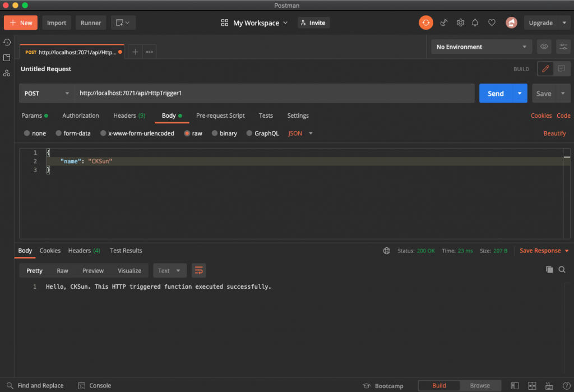Screen dimensions: 574x392
Task: Open the Console from the status bar
Action: point(94,385)
